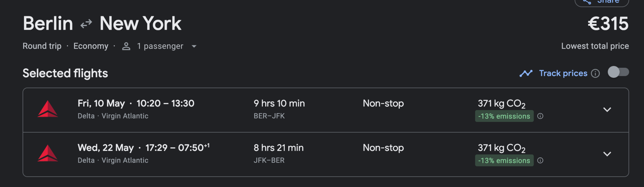Click the round-trip arrows between cities
This screenshot has height=187, width=644.
(x=86, y=24)
